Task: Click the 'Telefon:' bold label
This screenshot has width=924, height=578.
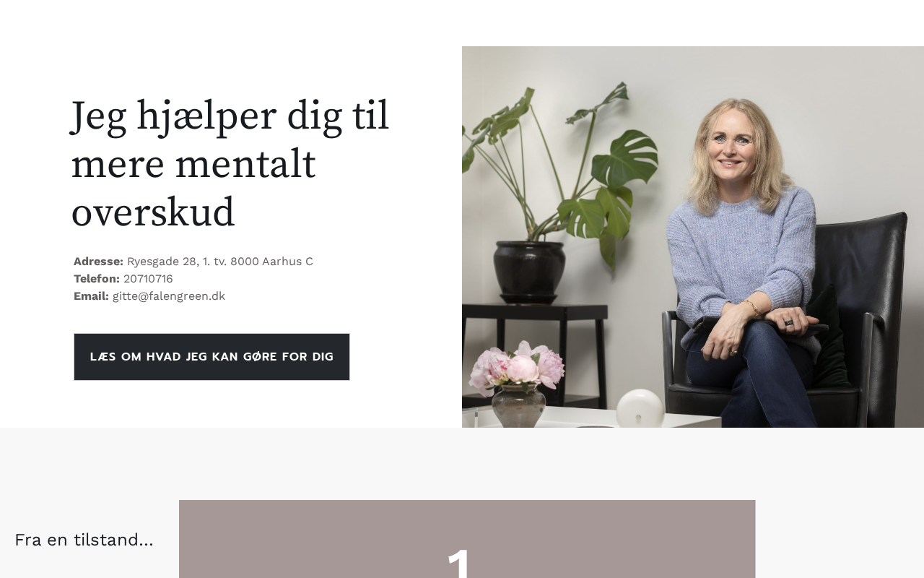Action: pyautogui.click(x=97, y=279)
